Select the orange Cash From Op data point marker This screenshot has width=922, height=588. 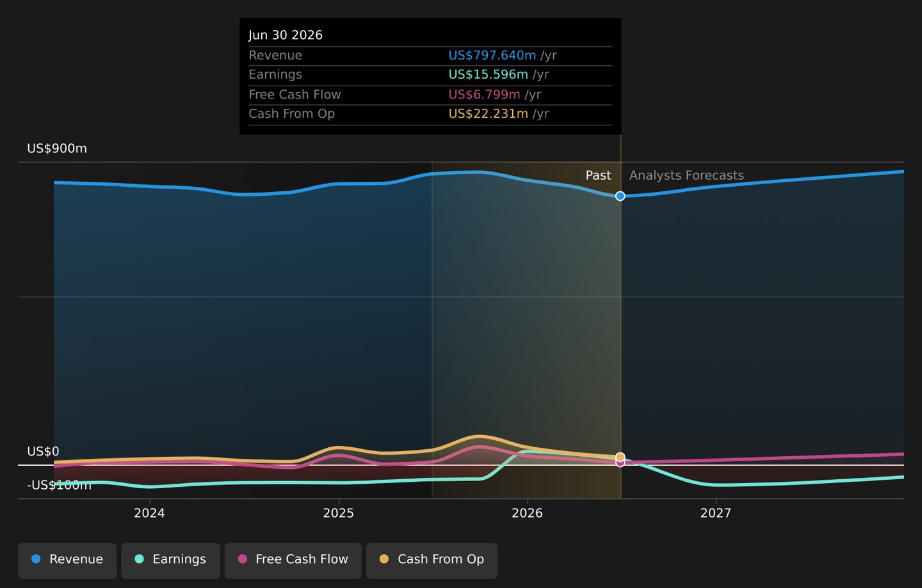click(620, 457)
